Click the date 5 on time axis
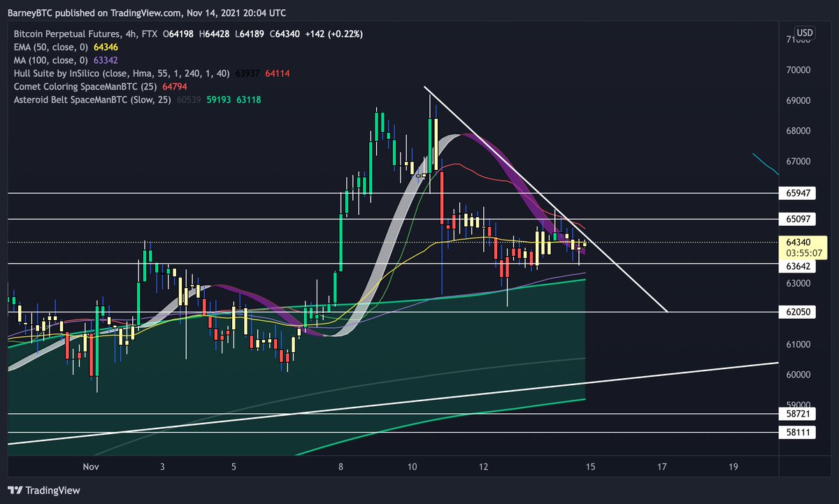Screen dimensions: 839x504 point(234,466)
